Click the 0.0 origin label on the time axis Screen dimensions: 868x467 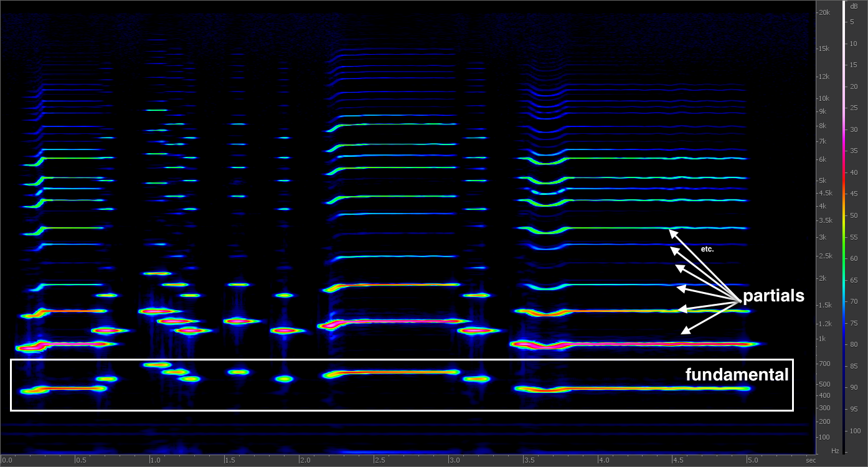point(7,459)
